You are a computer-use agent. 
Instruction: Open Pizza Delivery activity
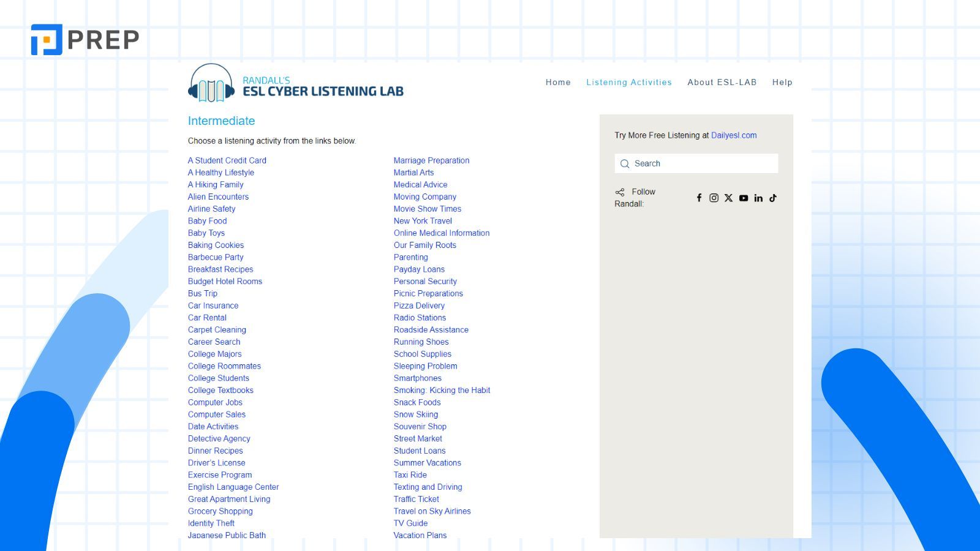419,305
